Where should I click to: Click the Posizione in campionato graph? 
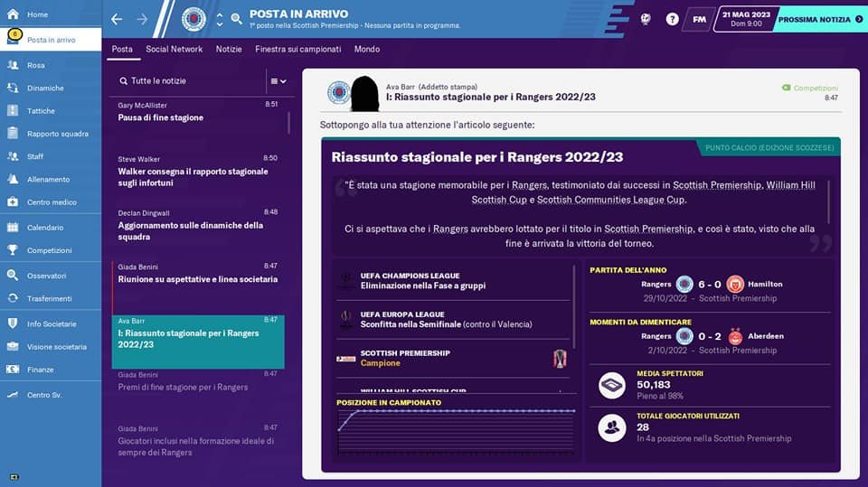pos(456,431)
